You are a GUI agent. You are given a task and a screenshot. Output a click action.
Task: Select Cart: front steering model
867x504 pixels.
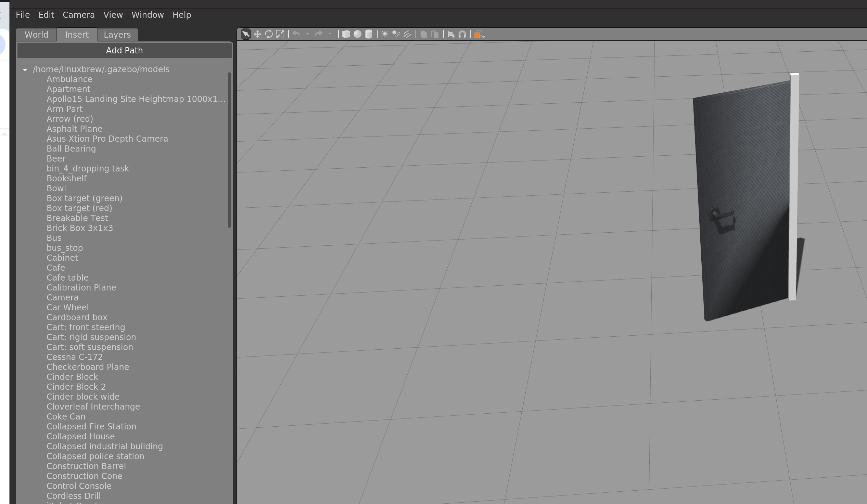point(86,327)
